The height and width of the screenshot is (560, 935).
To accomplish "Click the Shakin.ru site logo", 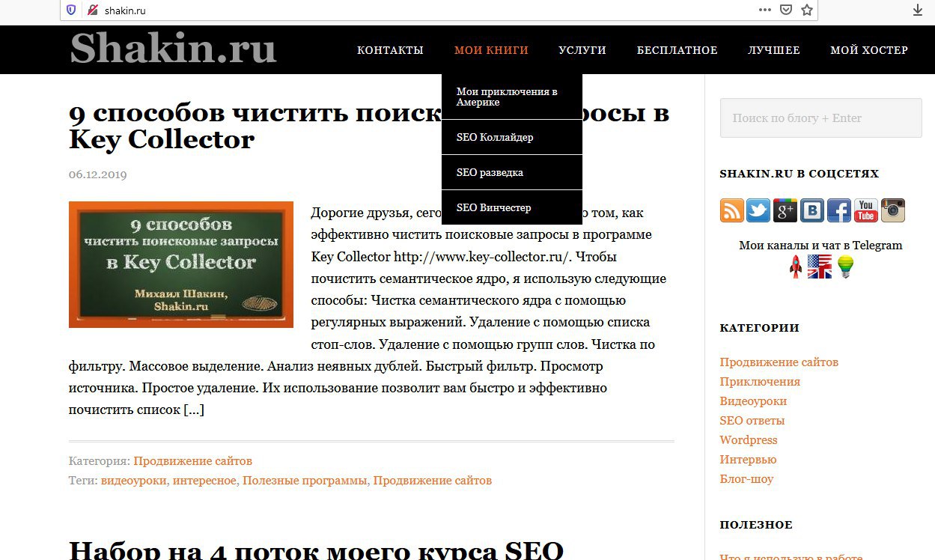I will (174, 48).
